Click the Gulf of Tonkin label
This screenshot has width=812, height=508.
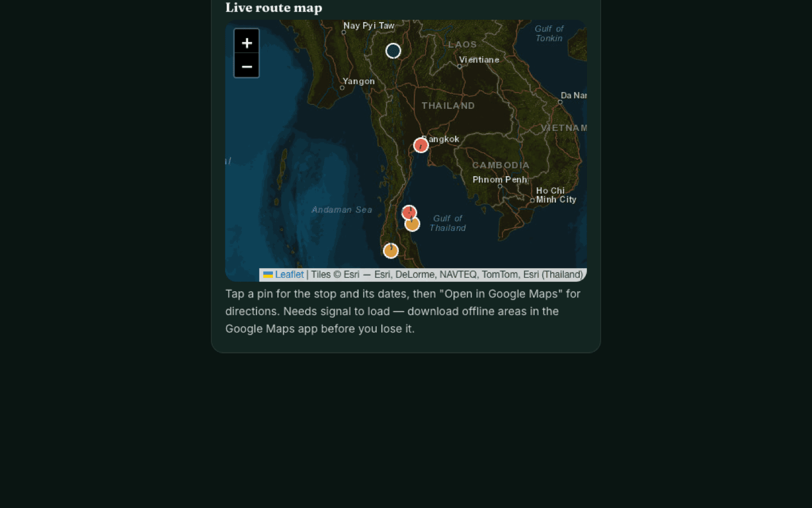549,33
